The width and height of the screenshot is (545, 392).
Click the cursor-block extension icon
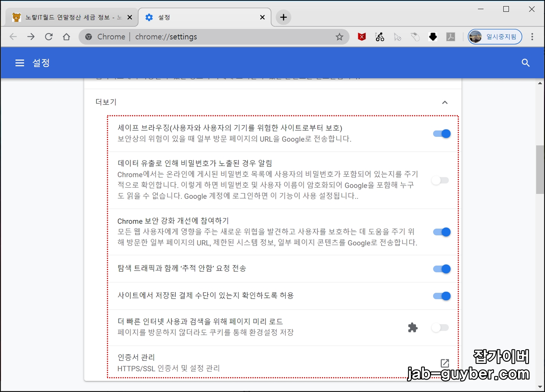[x=398, y=37]
